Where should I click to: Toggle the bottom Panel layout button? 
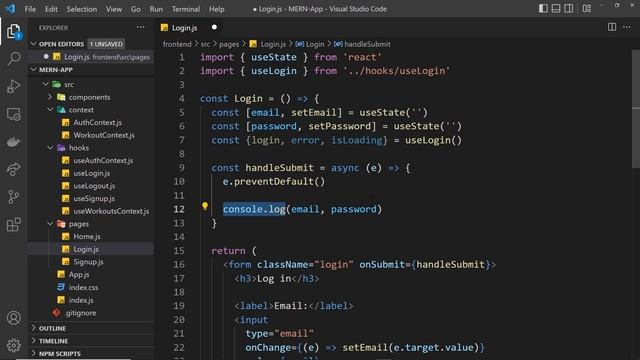[556, 8]
